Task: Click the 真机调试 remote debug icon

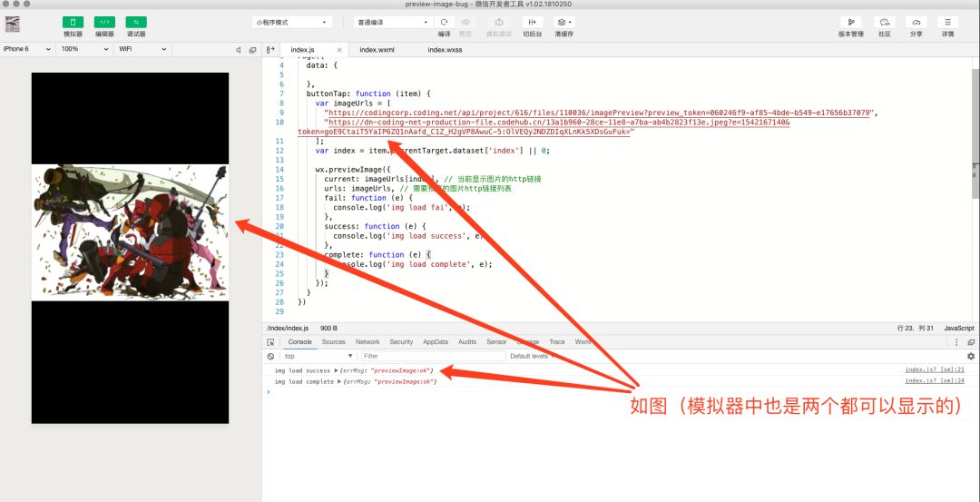Action: click(x=499, y=22)
